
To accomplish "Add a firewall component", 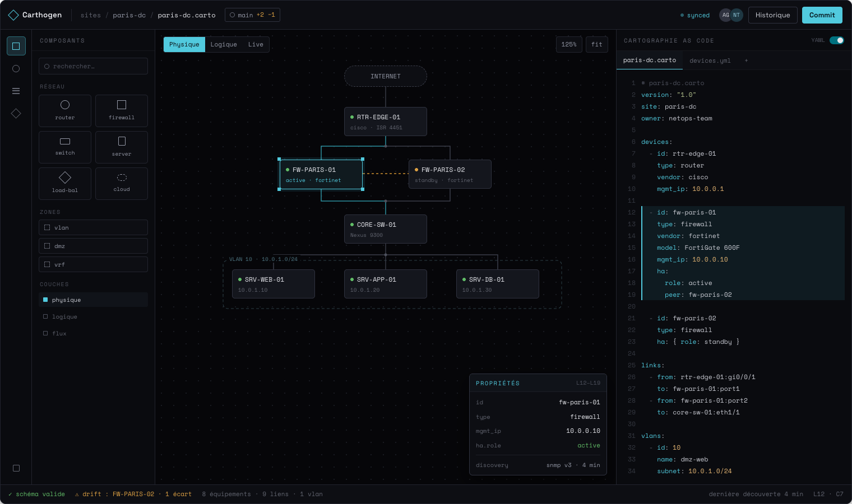I will tap(122, 110).
